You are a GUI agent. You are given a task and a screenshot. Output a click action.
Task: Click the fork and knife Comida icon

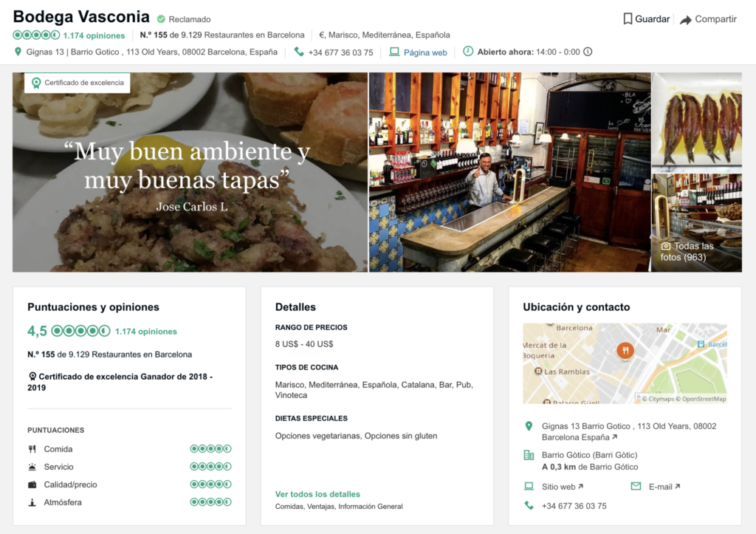pyautogui.click(x=32, y=449)
